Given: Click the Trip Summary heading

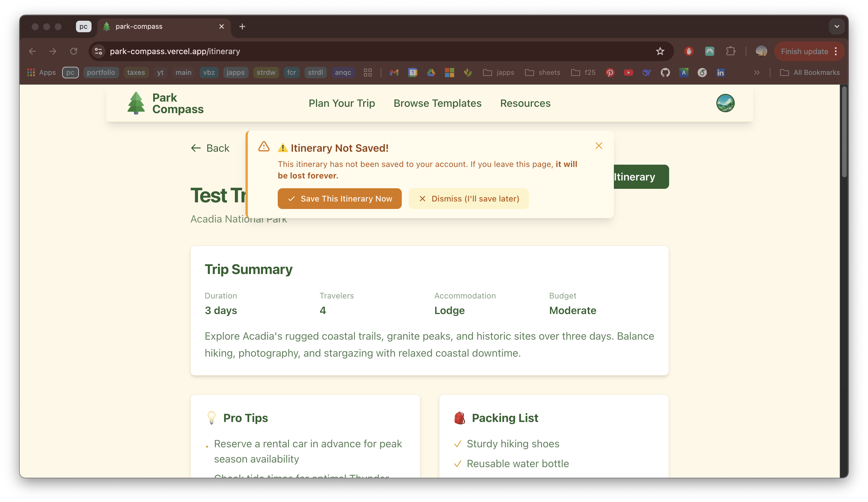Looking at the screenshot, I should coord(248,269).
